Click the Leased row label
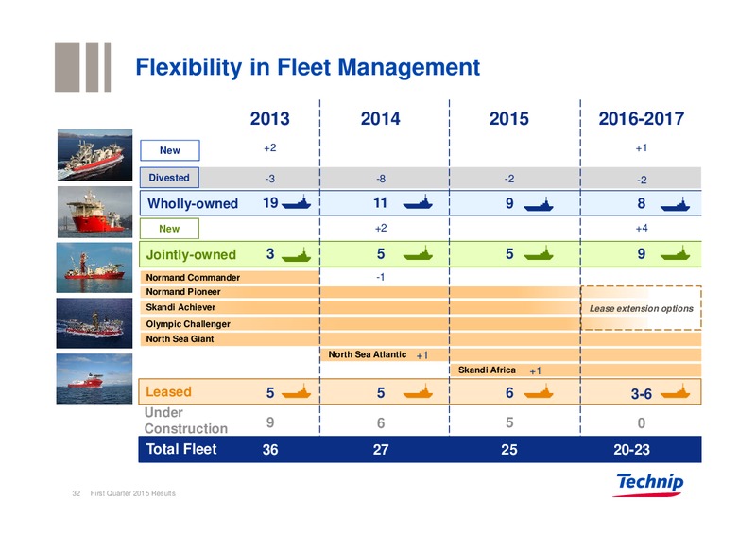Image resolution: width=756 pixels, height=534 pixels. point(168,391)
